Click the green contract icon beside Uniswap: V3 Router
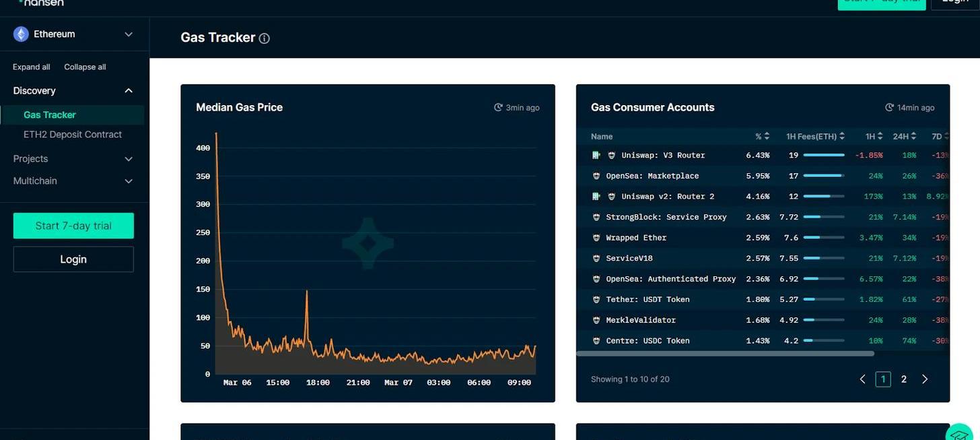The height and width of the screenshot is (440, 980). coord(596,155)
